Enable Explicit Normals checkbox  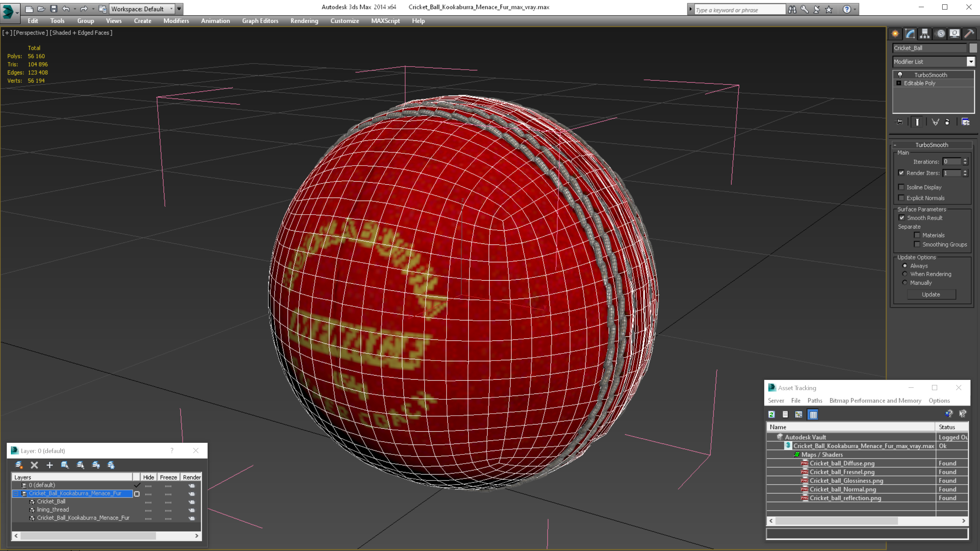click(x=901, y=198)
